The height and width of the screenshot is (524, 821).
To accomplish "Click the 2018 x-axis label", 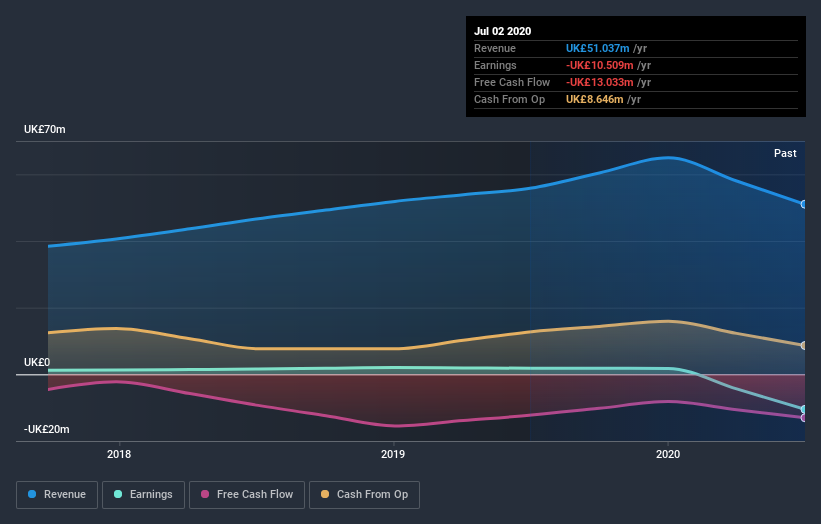I will (x=119, y=454).
